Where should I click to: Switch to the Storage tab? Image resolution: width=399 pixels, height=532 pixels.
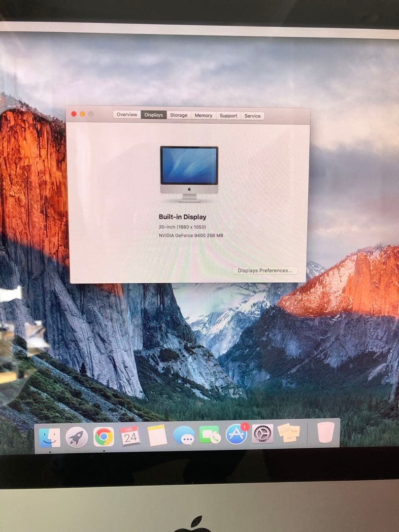pyautogui.click(x=178, y=115)
